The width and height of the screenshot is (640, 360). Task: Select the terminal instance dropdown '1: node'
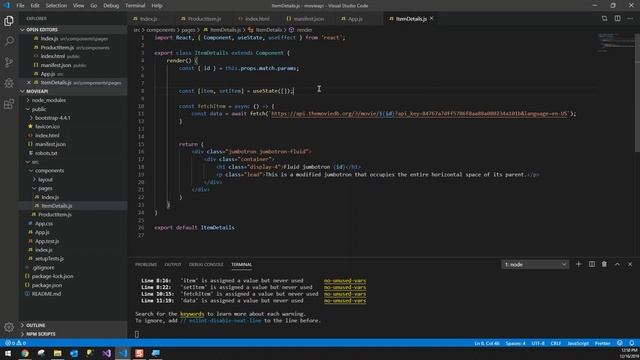535,264
